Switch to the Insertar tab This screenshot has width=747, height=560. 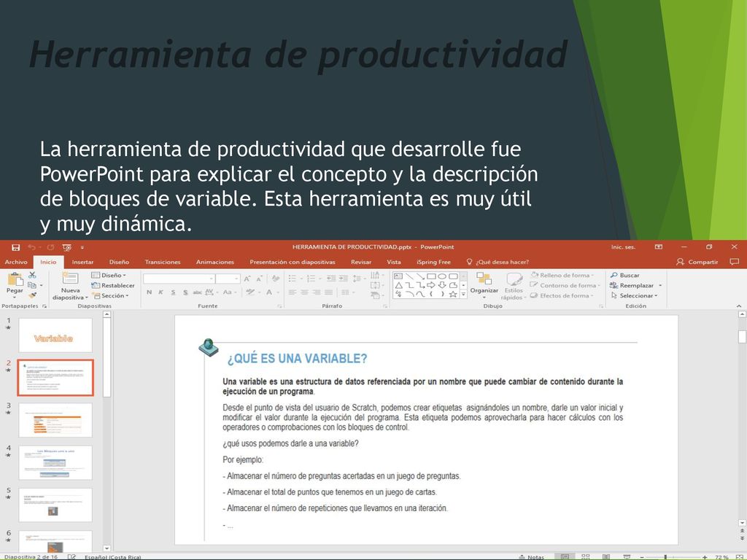(82, 262)
